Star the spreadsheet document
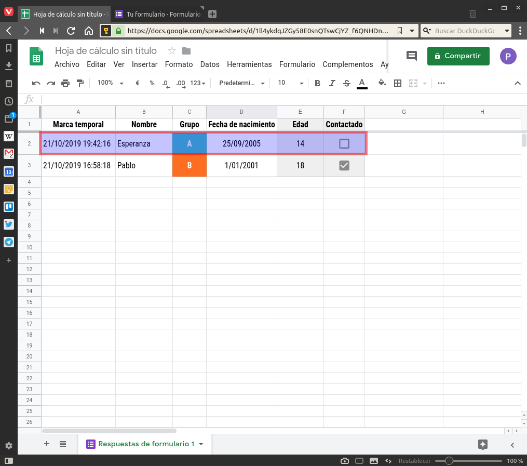527x466 pixels. click(x=172, y=51)
